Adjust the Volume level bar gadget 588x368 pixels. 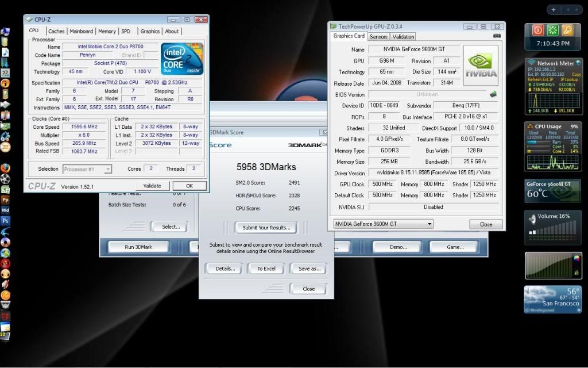click(548, 266)
